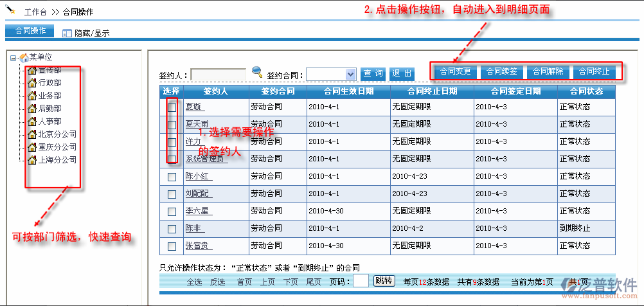Click the 查询 search button
This screenshot has height=306, width=644.
point(373,73)
